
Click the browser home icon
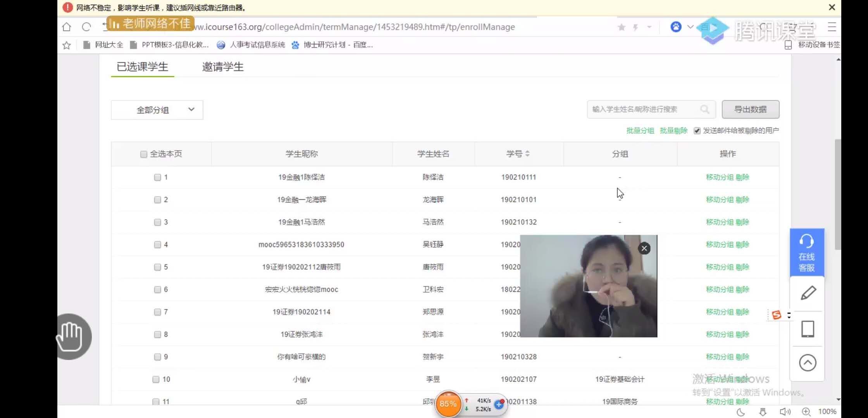pyautogui.click(x=67, y=27)
